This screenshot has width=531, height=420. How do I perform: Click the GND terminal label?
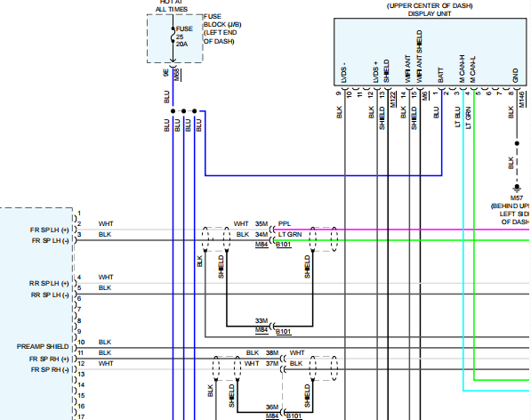[515, 76]
